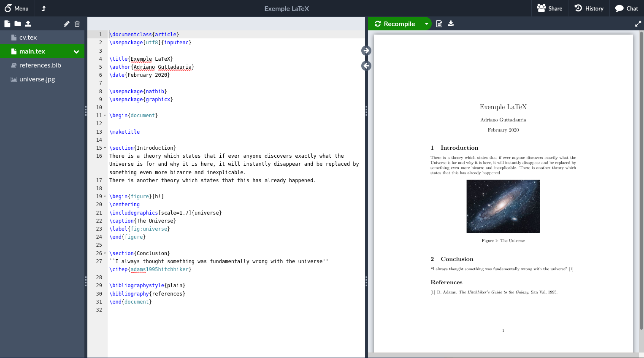Collapse the figure block fold on line 19

pyautogui.click(x=105, y=196)
